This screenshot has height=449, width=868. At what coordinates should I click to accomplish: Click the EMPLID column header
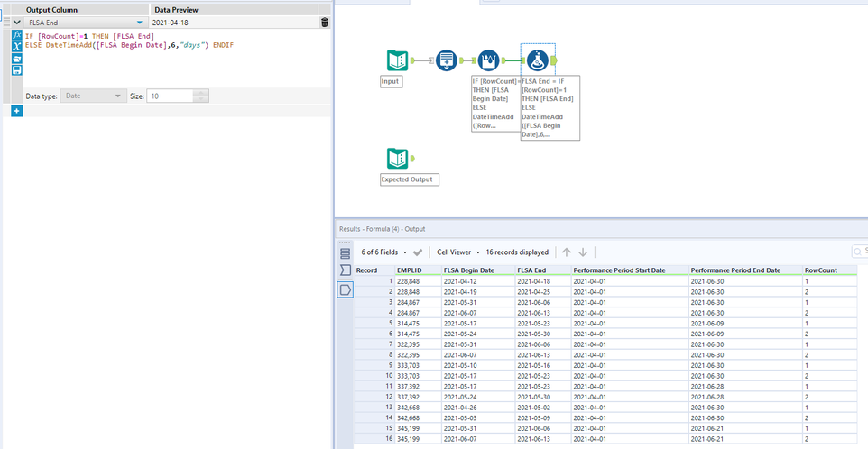click(x=418, y=270)
